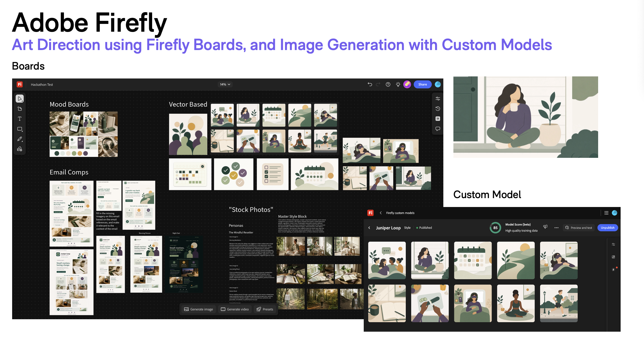The image size is (644, 337).
Task: Open the three-dots more options menu
Action: point(556,228)
